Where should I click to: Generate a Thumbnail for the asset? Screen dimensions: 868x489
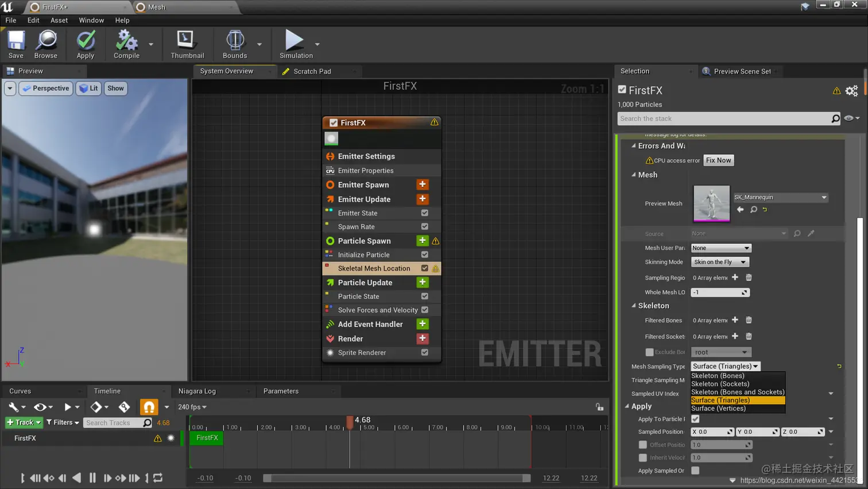[x=187, y=44]
